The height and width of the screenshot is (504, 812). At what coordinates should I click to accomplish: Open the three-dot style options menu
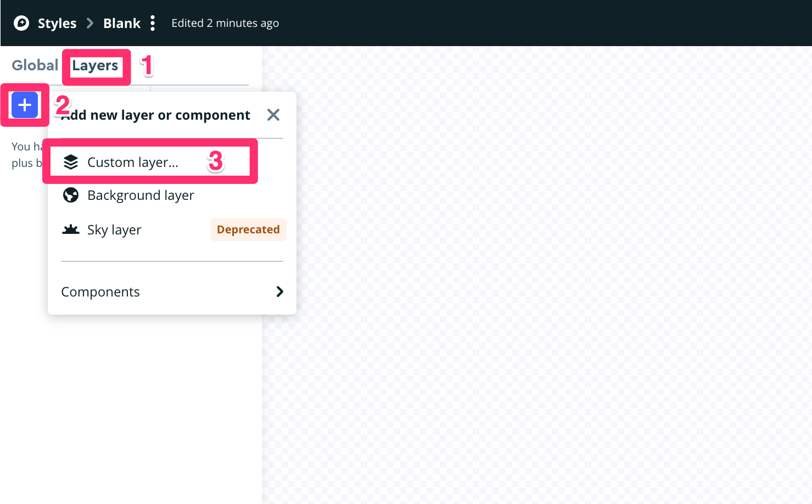tap(153, 23)
